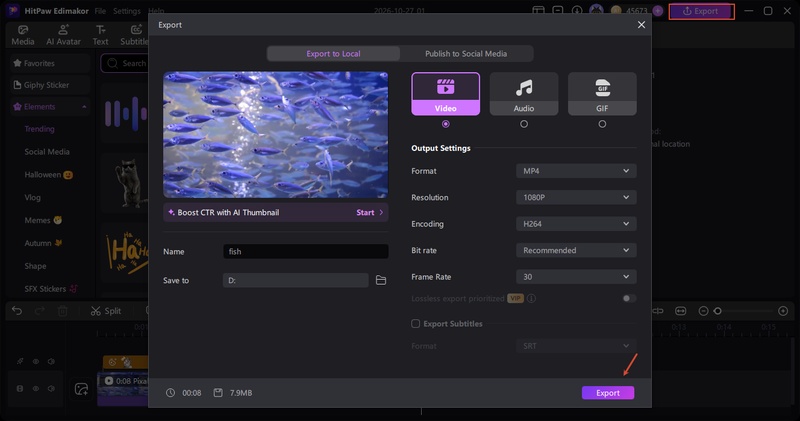Click the Split scissors tool

(106, 311)
